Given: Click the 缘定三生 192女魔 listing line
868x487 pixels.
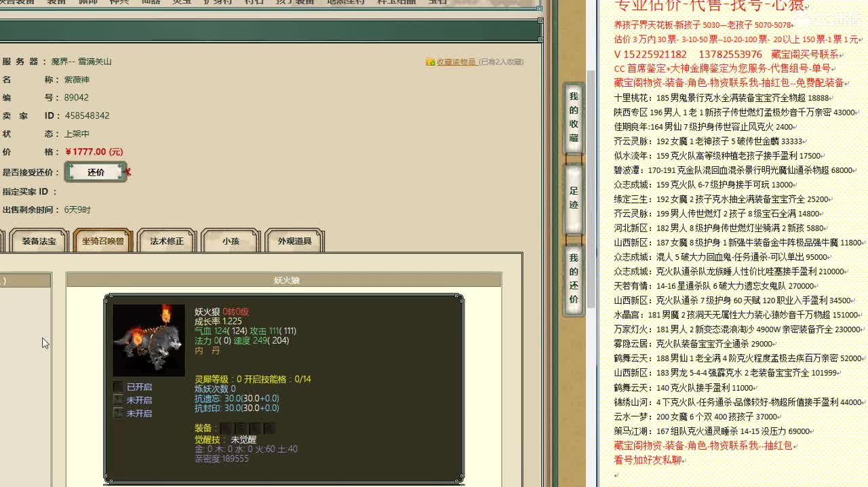Looking at the screenshot, I should pyautogui.click(x=722, y=199).
